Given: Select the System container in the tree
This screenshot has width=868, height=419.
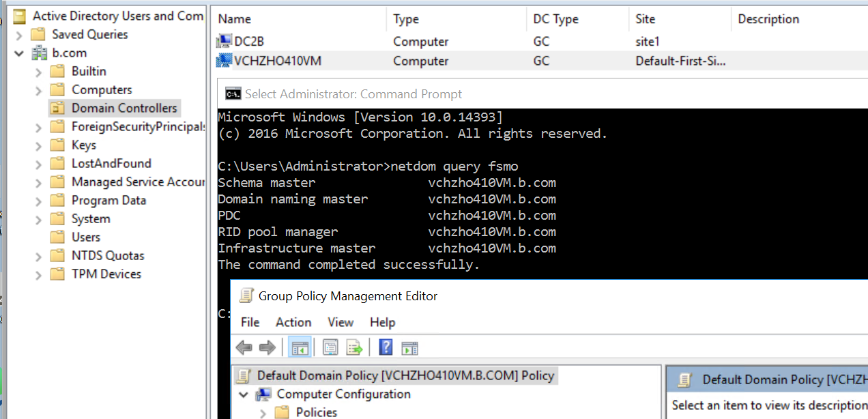Looking at the screenshot, I should point(91,218).
